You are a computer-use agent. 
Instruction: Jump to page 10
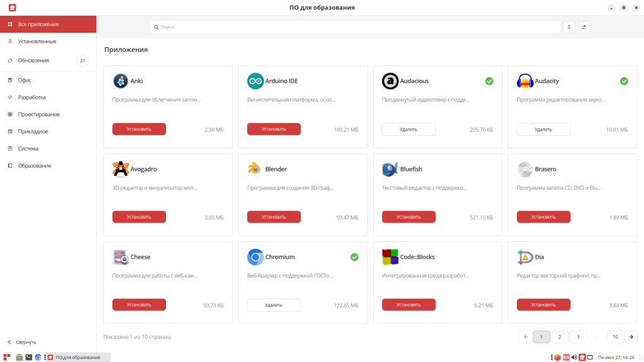pos(615,337)
